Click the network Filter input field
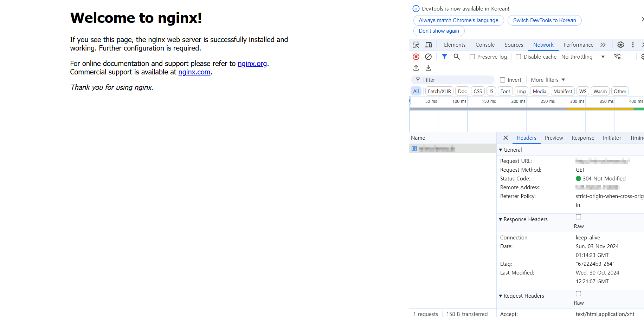Viewport: 644px width, 317px height. (x=453, y=80)
